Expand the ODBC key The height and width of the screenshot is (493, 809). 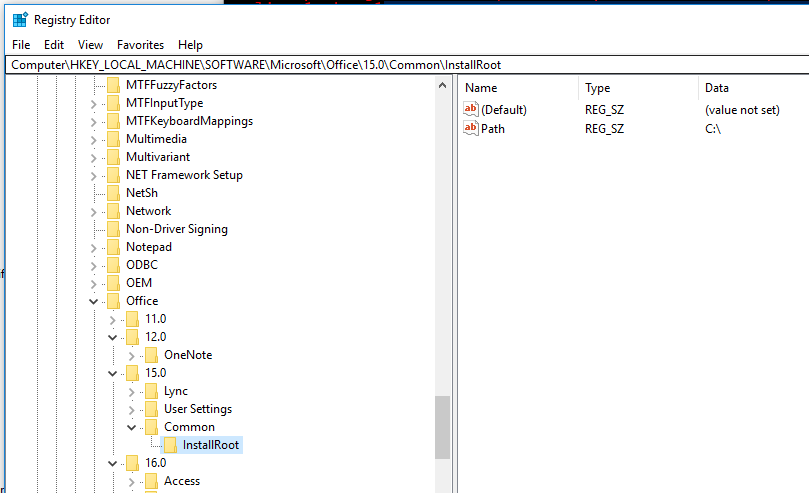[x=93, y=266]
